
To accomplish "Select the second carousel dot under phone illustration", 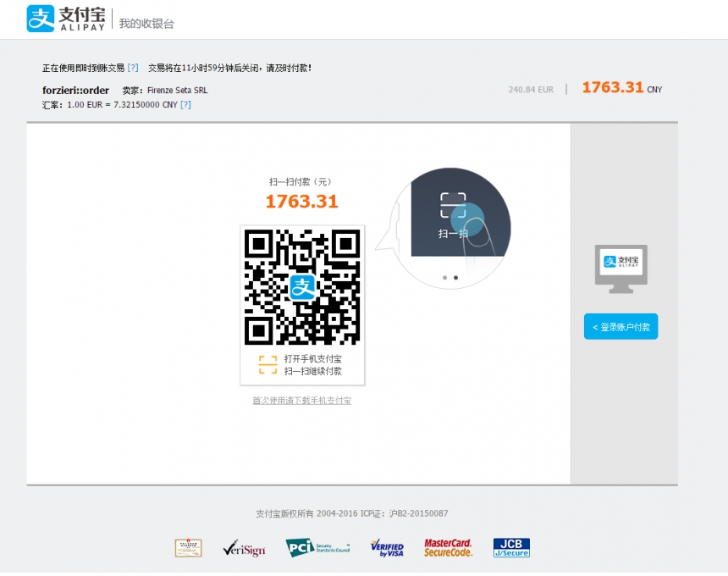I will tap(456, 278).
